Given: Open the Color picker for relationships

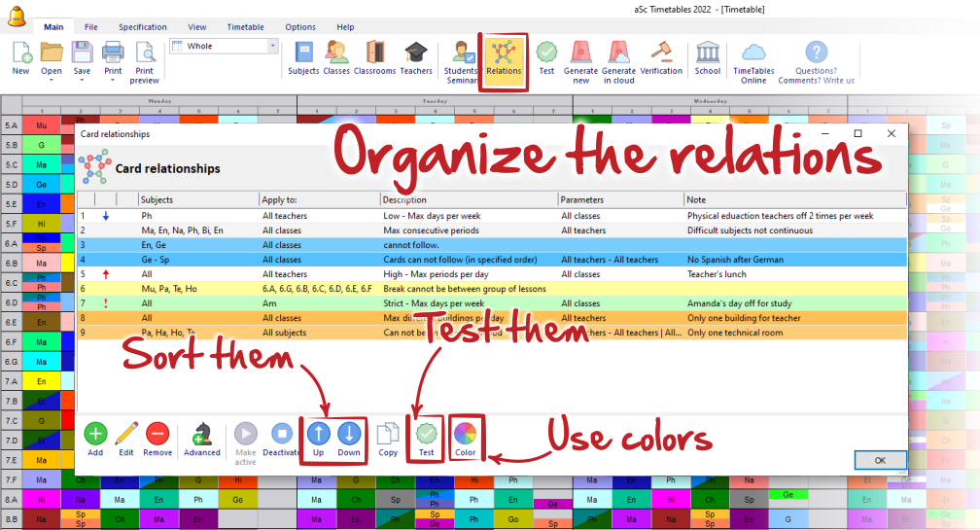Looking at the screenshot, I should (x=465, y=440).
